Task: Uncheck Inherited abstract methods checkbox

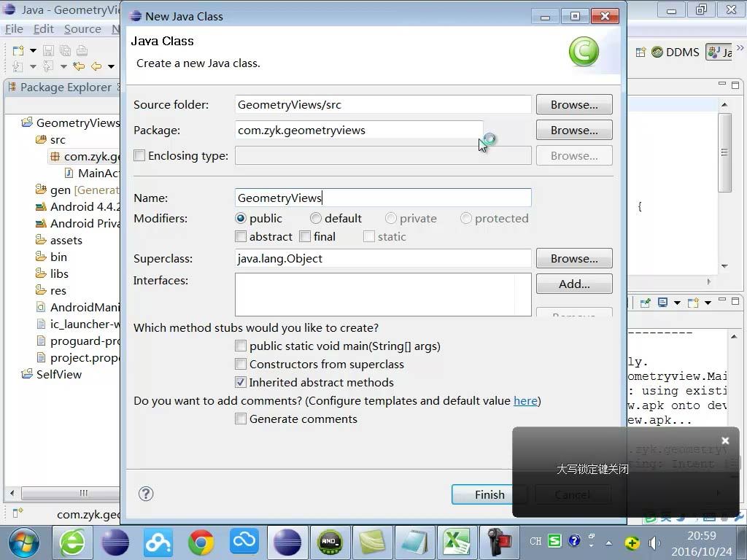Action: [241, 382]
